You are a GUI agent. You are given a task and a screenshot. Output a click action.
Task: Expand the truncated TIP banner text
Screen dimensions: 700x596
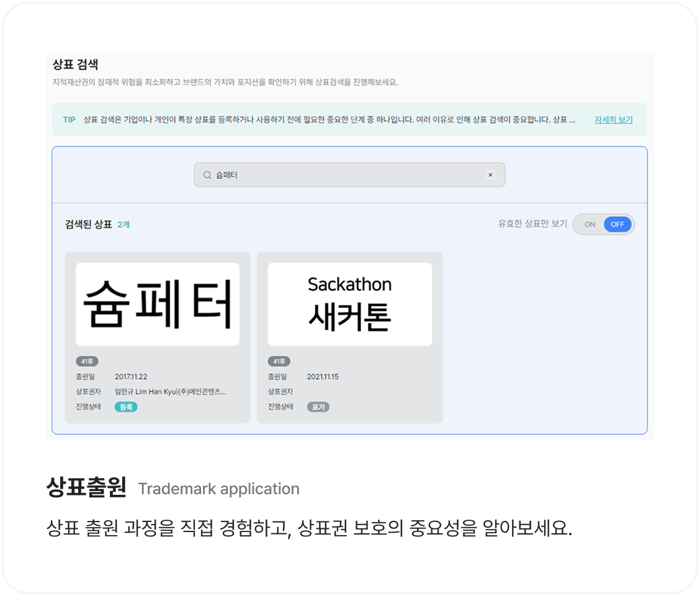point(571,120)
